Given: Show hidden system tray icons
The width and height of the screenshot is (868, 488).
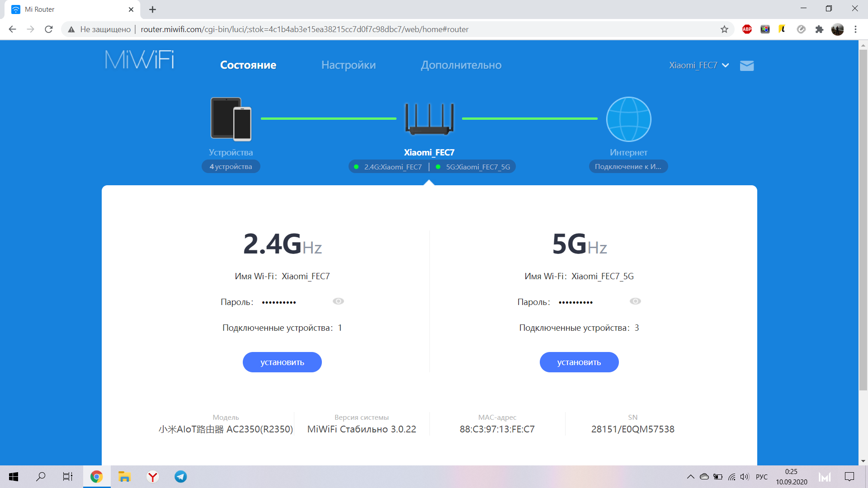Looking at the screenshot, I should pos(690,477).
